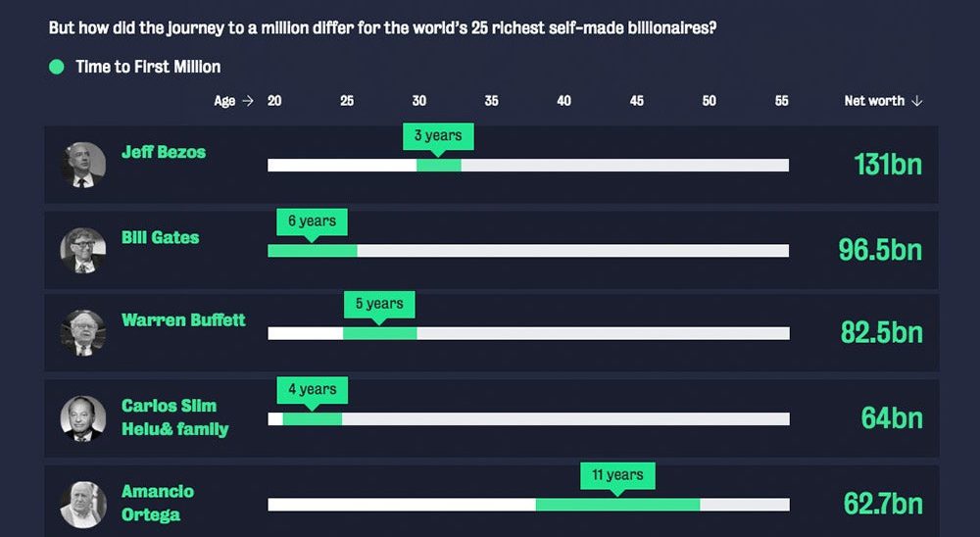980x537 pixels.
Task: Click the Age right arrow icon
Action: click(248, 101)
